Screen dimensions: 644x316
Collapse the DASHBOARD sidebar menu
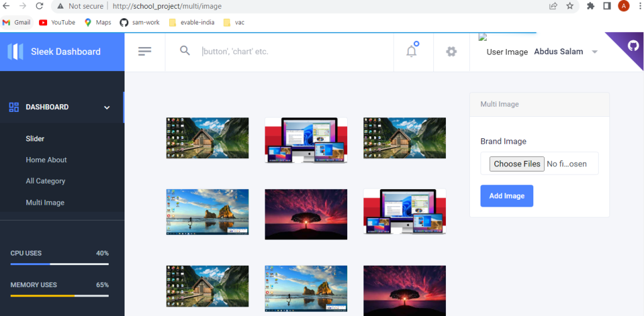point(107,107)
